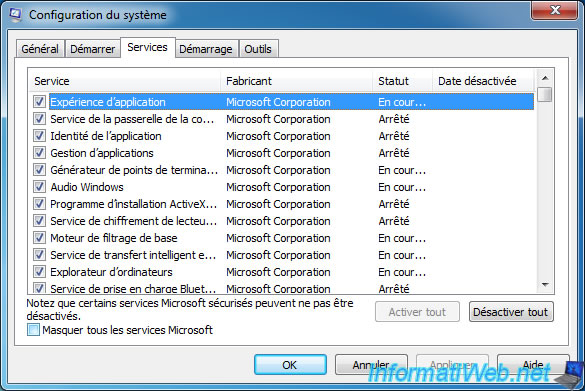Open the Démarrer tab

coord(93,49)
